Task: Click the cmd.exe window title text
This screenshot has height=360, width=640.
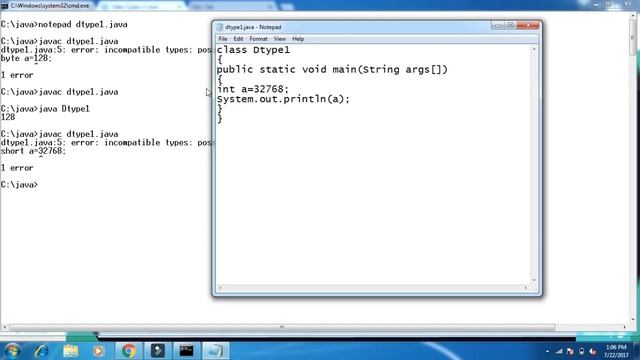Action: tap(50, 6)
